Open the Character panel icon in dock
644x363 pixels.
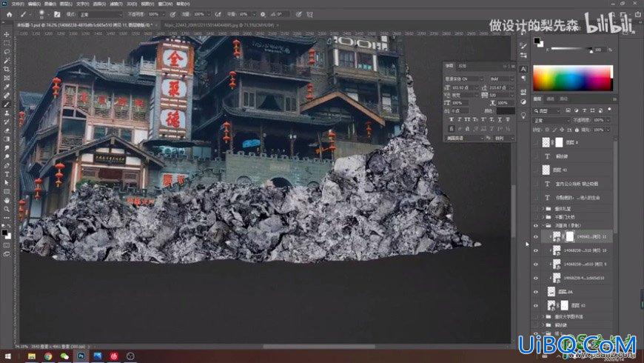pyautogui.click(x=523, y=69)
